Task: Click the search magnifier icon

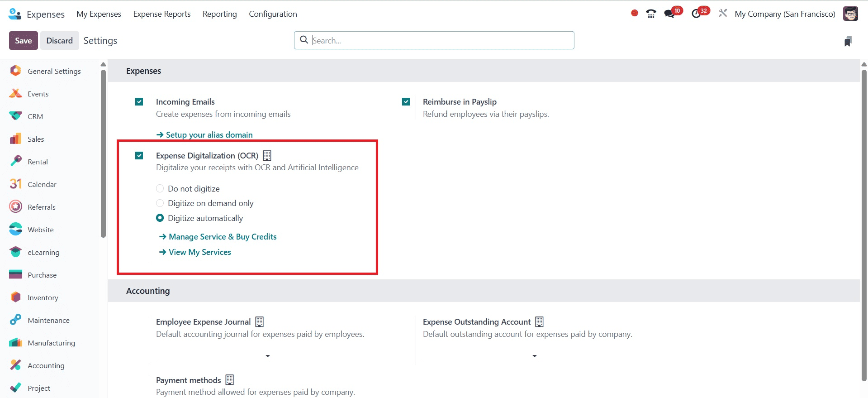Action: 304,40
